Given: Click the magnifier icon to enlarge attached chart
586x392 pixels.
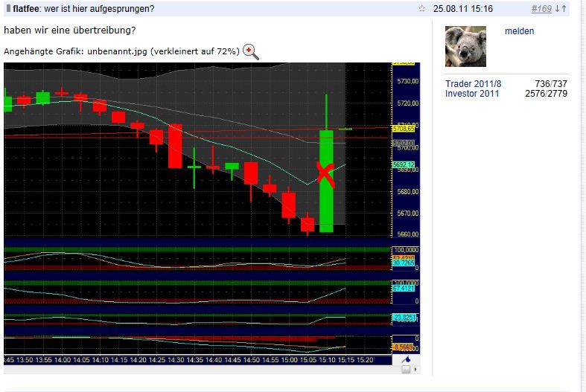Looking at the screenshot, I should (251, 51).
